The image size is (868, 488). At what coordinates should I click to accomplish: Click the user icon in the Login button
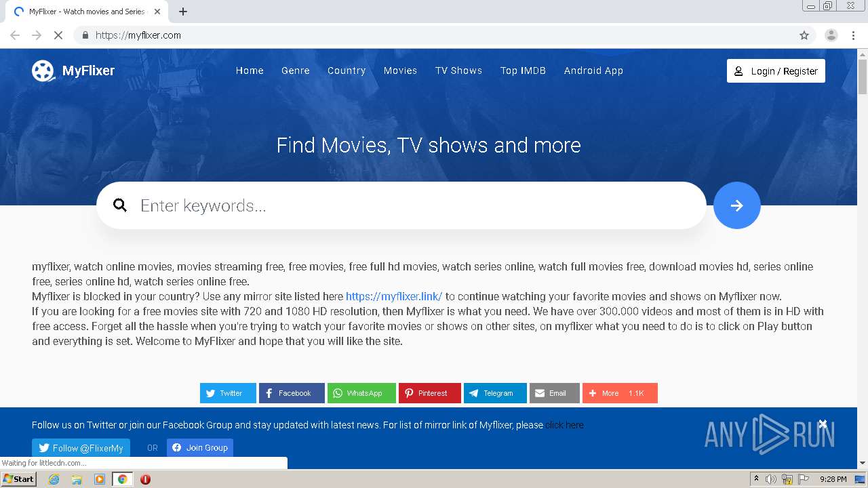click(739, 71)
